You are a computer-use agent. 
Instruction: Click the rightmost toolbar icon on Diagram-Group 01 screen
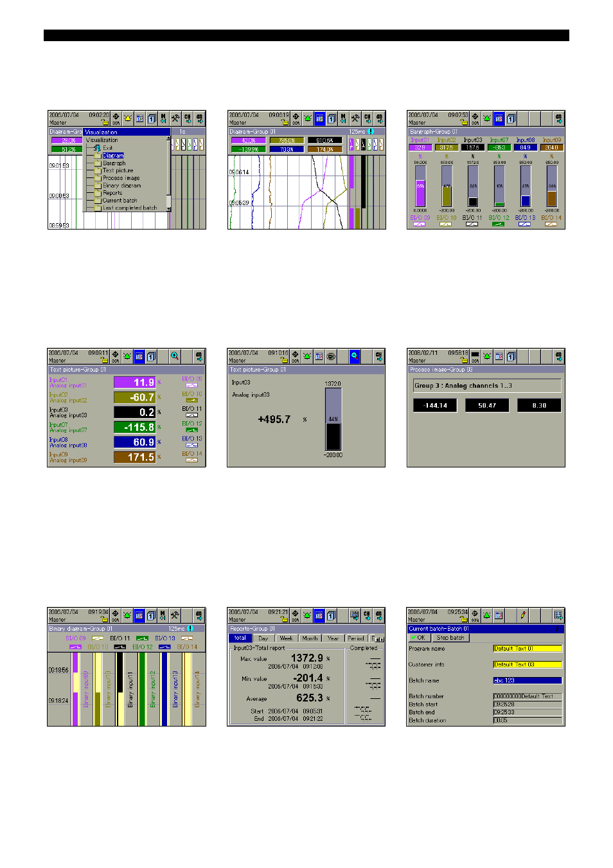[379, 118]
